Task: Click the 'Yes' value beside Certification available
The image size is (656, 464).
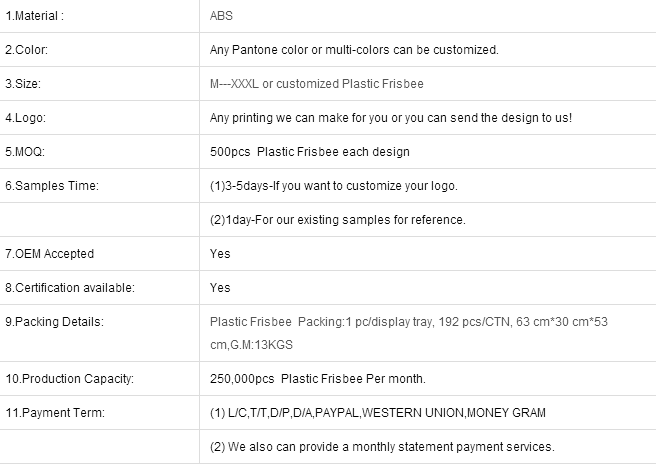Action: pos(220,287)
